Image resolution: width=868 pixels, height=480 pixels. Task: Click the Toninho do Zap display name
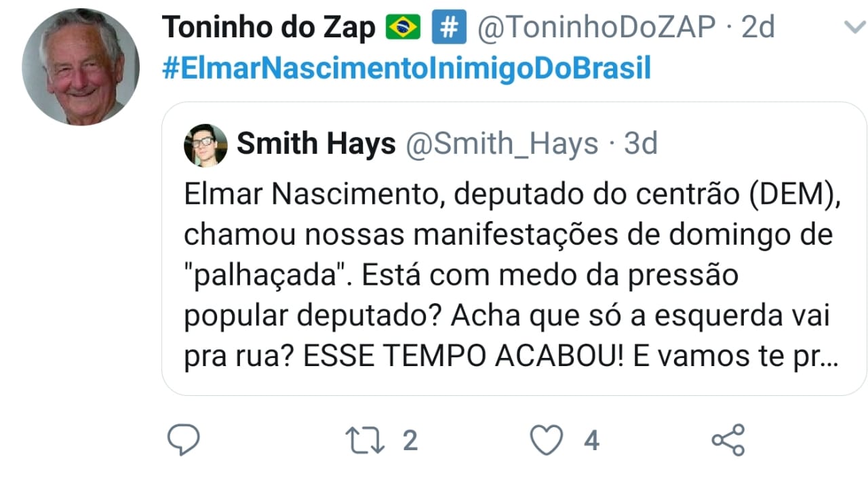coord(269,28)
